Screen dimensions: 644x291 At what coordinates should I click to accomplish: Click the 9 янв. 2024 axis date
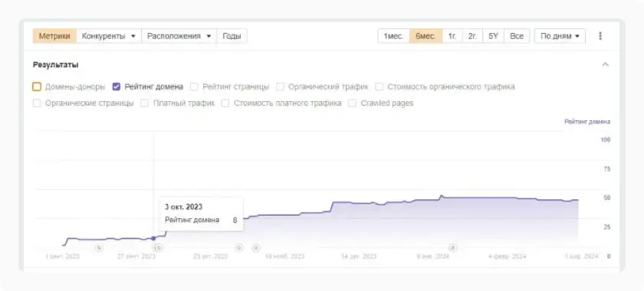433,257
